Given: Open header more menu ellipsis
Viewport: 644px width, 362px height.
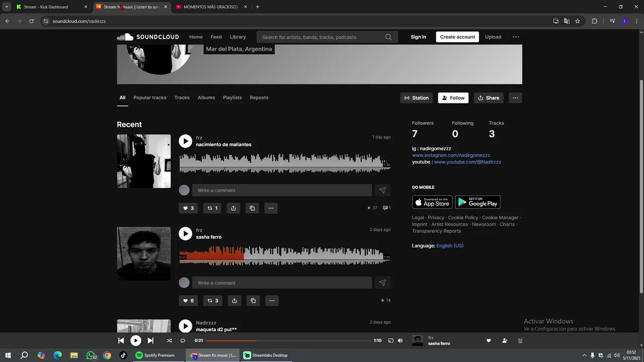Looking at the screenshot, I should [516, 37].
